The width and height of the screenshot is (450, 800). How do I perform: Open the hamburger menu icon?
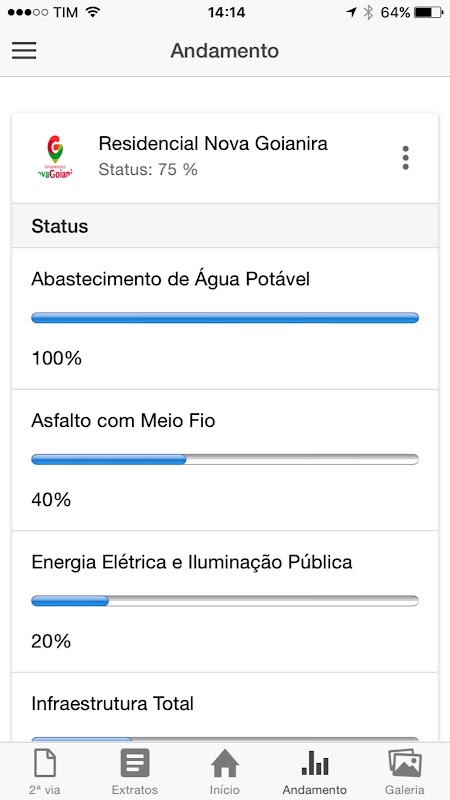click(24, 51)
